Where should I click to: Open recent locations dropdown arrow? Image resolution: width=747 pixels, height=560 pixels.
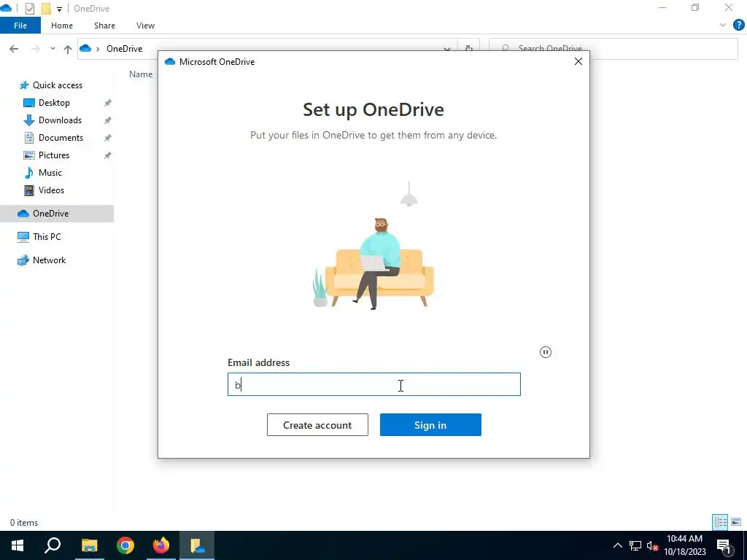(x=53, y=49)
